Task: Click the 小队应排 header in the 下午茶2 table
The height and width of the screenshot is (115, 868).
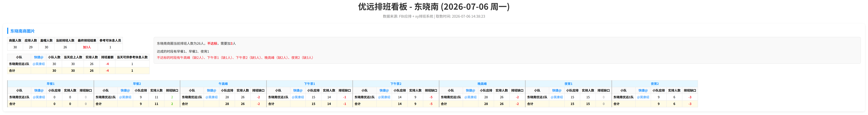Action: (x=400, y=91)
